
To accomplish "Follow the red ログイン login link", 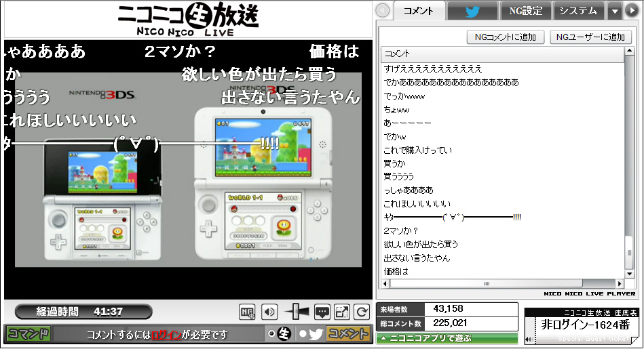I will click(166, 335).
